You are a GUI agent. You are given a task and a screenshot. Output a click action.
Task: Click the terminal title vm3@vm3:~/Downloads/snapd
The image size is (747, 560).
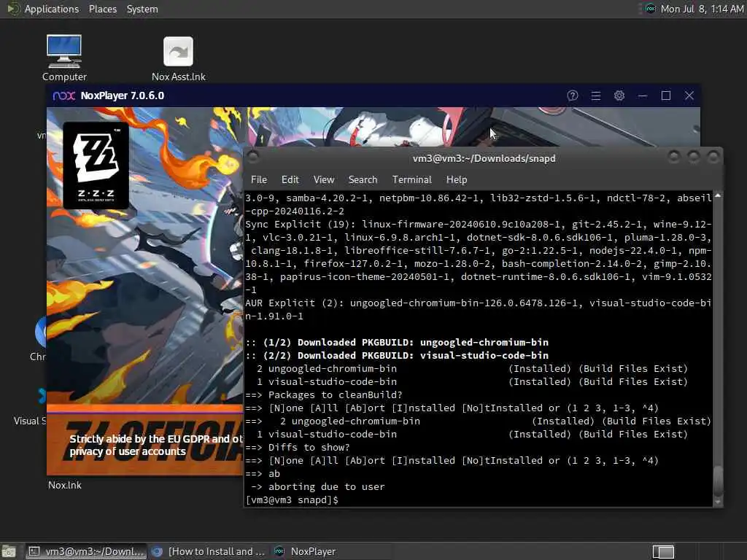coord(484,158)
